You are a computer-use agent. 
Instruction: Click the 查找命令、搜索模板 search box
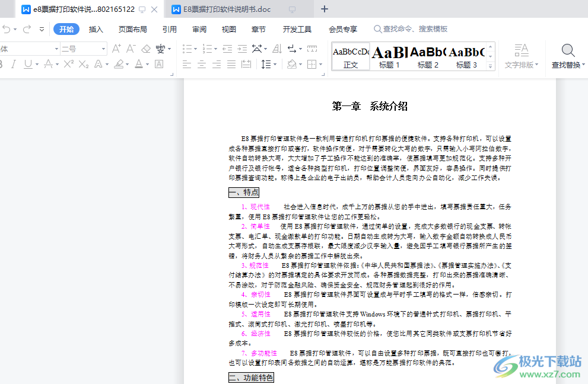[411, 29]
